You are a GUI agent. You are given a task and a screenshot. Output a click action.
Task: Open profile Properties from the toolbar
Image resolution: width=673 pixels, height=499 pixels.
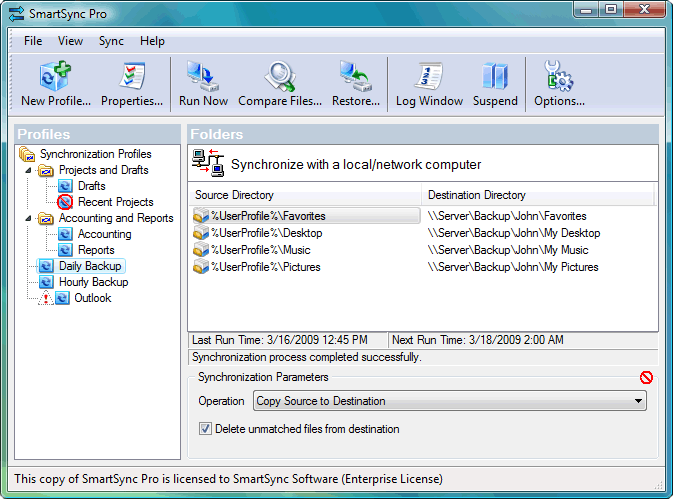[x=132, y=78]
